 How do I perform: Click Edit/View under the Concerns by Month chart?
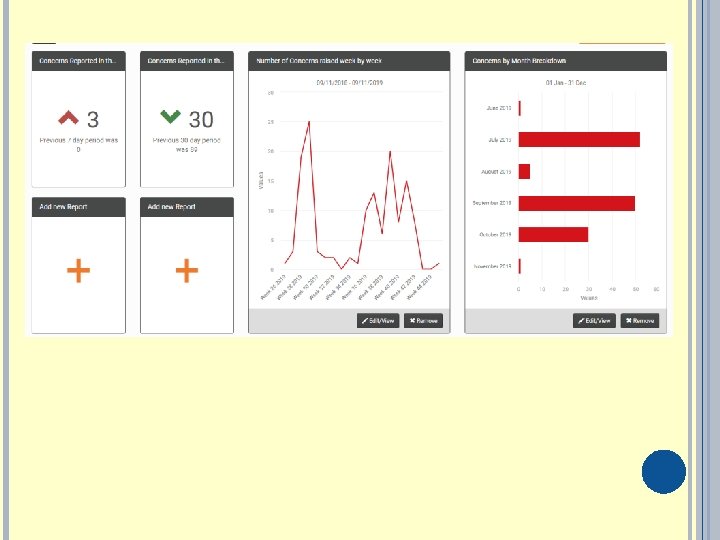(594, 321)
